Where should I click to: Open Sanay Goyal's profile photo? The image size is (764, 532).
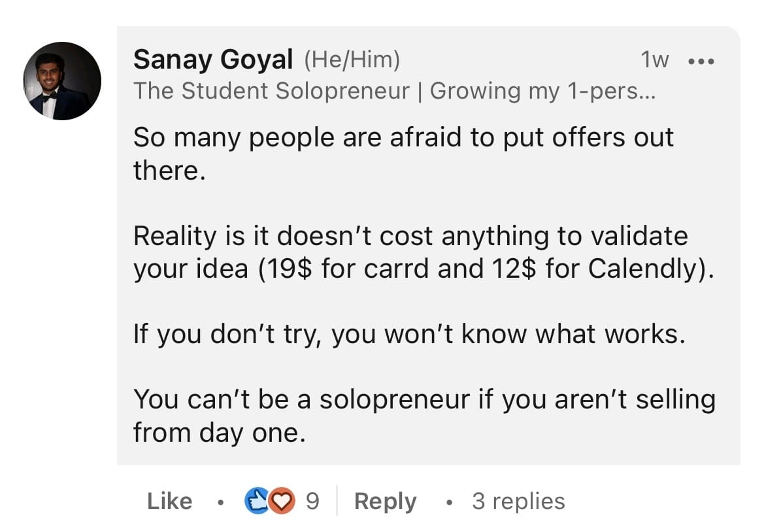click(x=62, y=81)
